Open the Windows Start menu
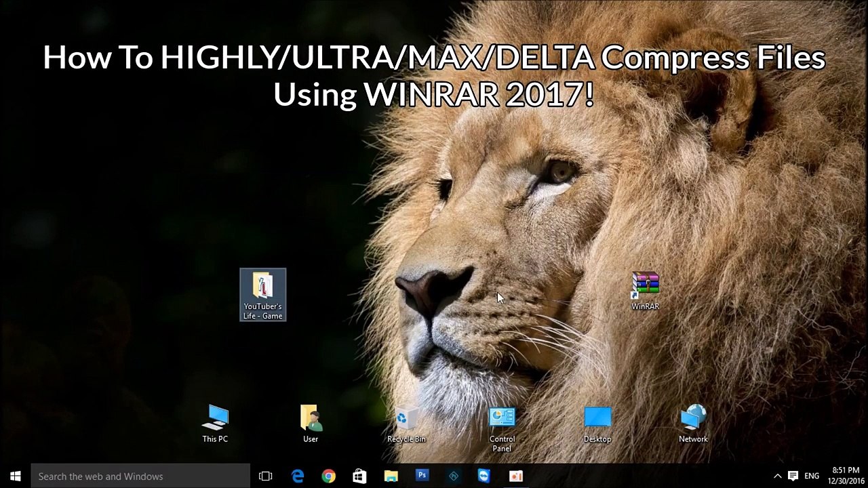Viewport: 868px width, 488px height. pyautogui.click(x=16, y=476)
